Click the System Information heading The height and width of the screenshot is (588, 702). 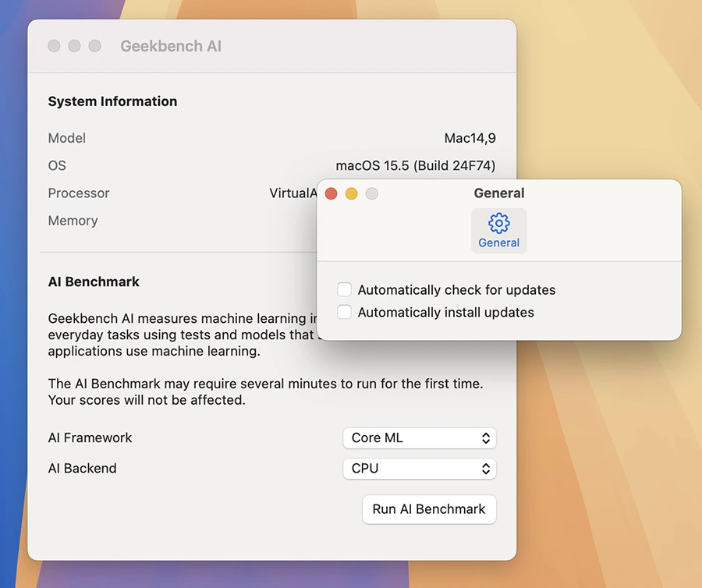(x=112, y=101)
